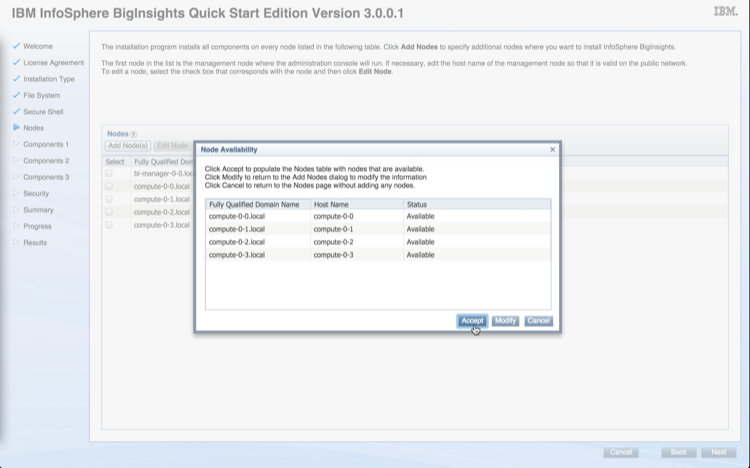This screenshot has width=750, height=468.
Task: Click the Add Node(s) button
Action: (128, 145)
